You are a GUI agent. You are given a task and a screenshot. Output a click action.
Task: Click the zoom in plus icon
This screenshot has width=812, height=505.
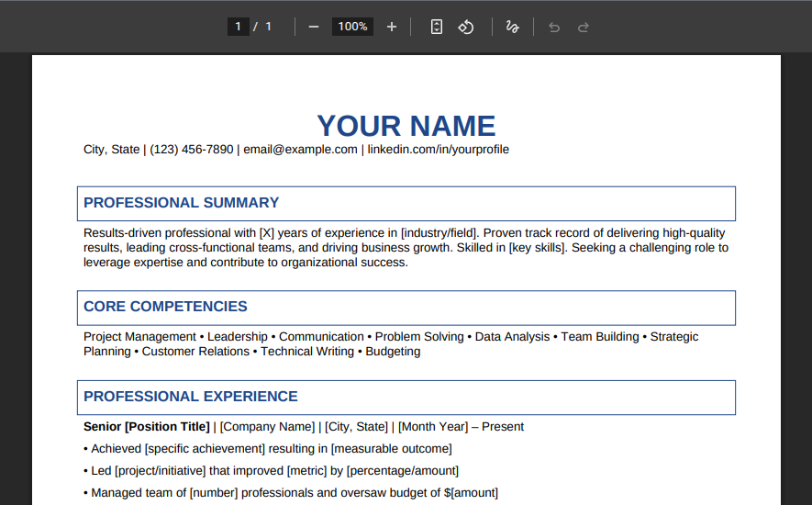click(392, 27)
